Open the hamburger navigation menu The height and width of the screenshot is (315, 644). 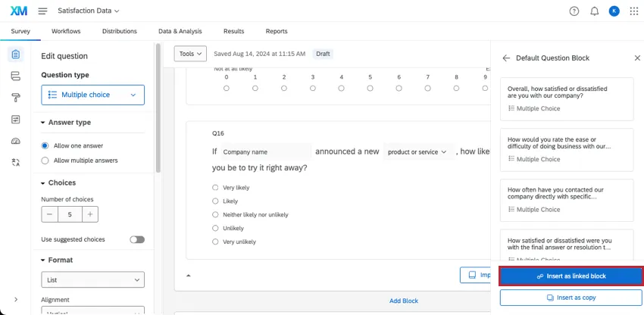click(42, 11)
